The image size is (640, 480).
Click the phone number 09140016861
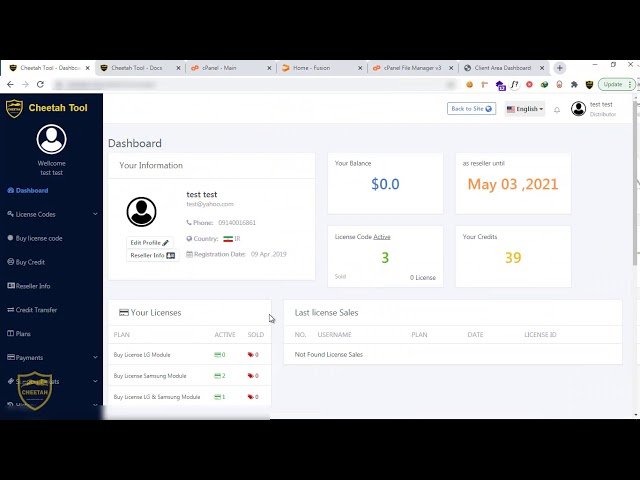(x=237, y=223)
